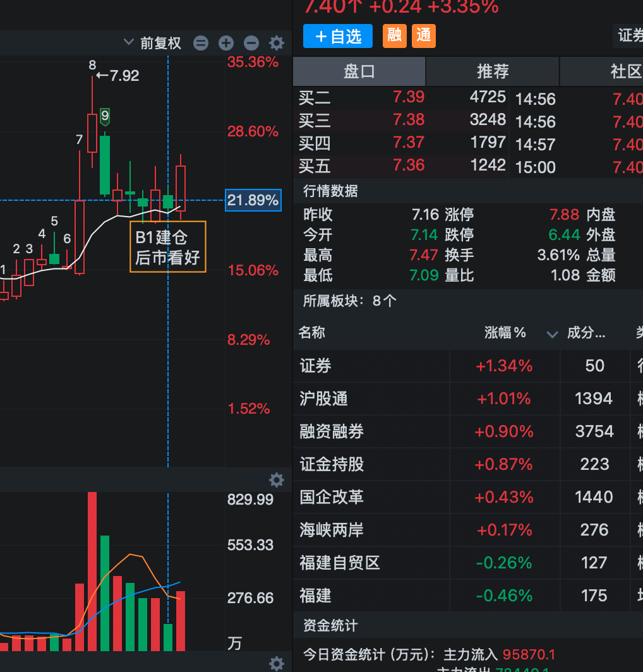The image size is (643, 672).
Task: Open the chart settings gear icon
Action: tap(276, 43)
